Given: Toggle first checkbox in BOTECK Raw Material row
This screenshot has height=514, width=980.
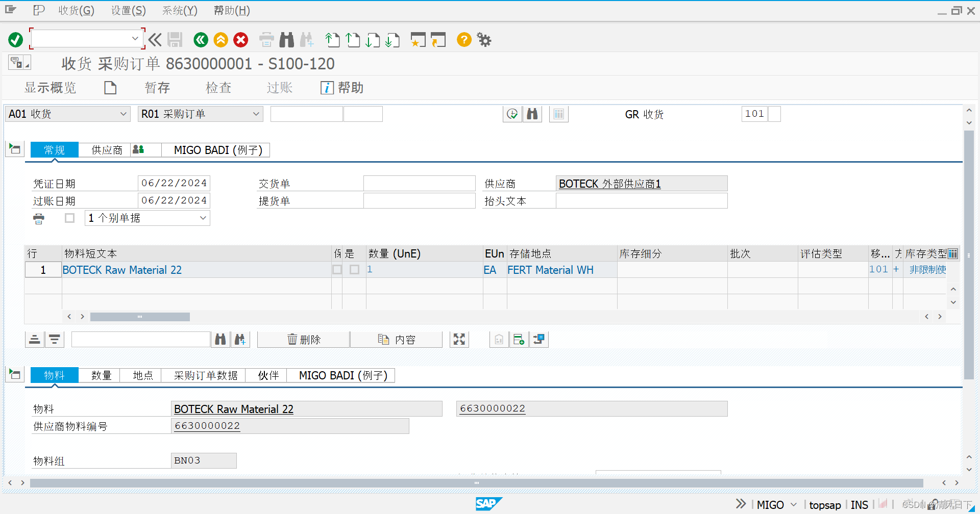Looking at the screenshot, I should 337,269.
